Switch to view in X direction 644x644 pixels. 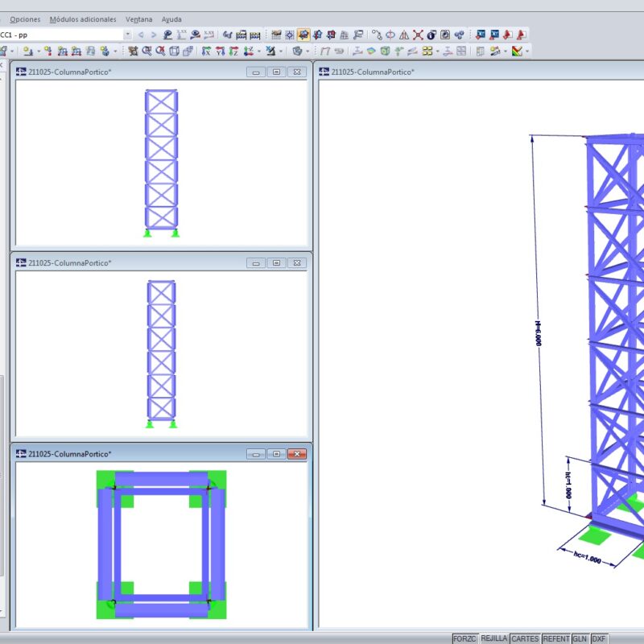tap(206, 51)
